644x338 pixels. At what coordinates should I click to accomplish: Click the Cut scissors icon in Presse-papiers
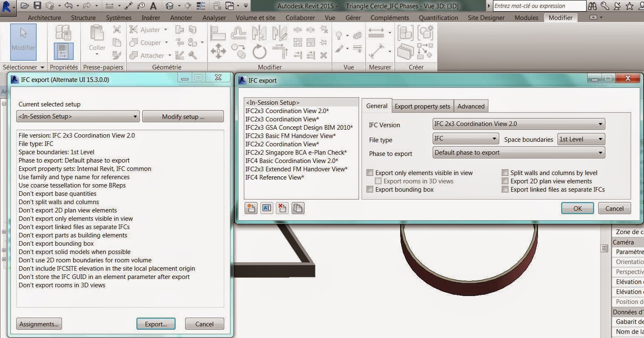(117, 30)
